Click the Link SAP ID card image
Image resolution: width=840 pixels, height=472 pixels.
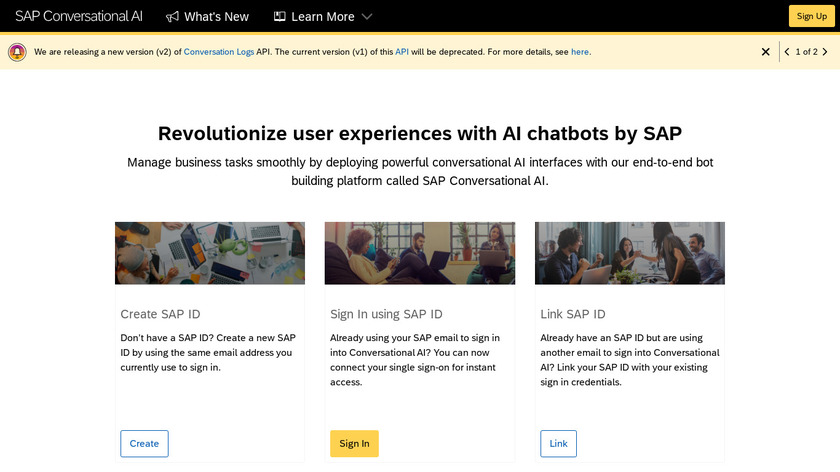pos(630,253)
